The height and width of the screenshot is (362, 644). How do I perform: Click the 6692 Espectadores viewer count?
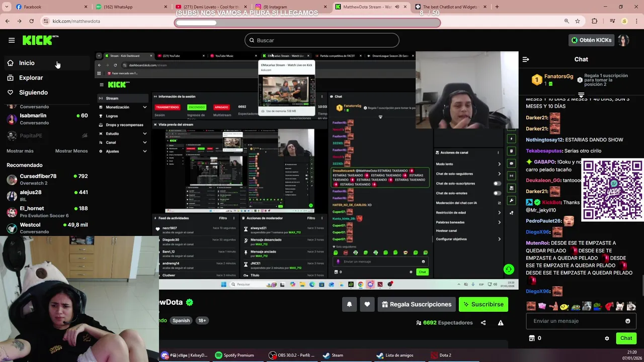point(444,323)
